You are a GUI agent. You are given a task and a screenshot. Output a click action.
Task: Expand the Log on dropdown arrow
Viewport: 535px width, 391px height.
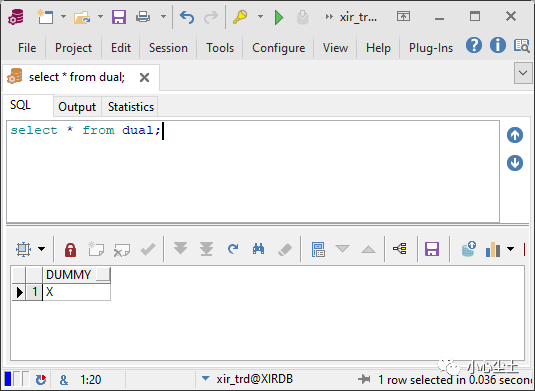pyautogui.click(x=260, y=16)
